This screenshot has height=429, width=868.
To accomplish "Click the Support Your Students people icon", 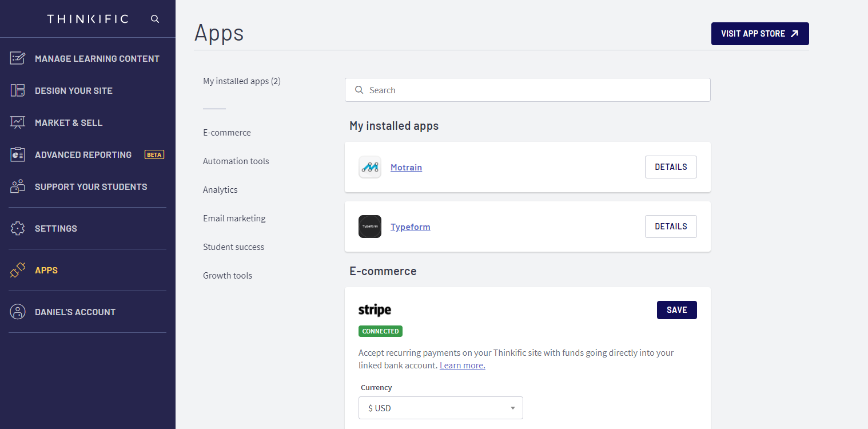I will pyautogui.click(x=18, y=186).
